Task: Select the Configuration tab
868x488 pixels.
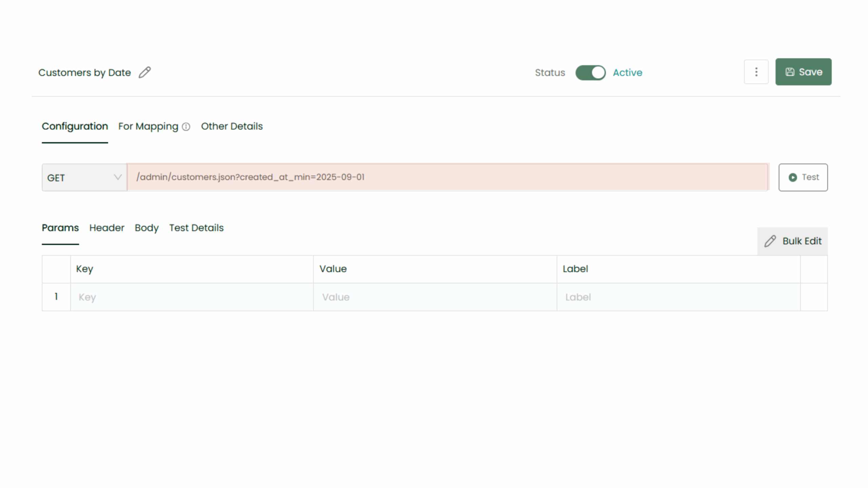Action: point(75,126)
